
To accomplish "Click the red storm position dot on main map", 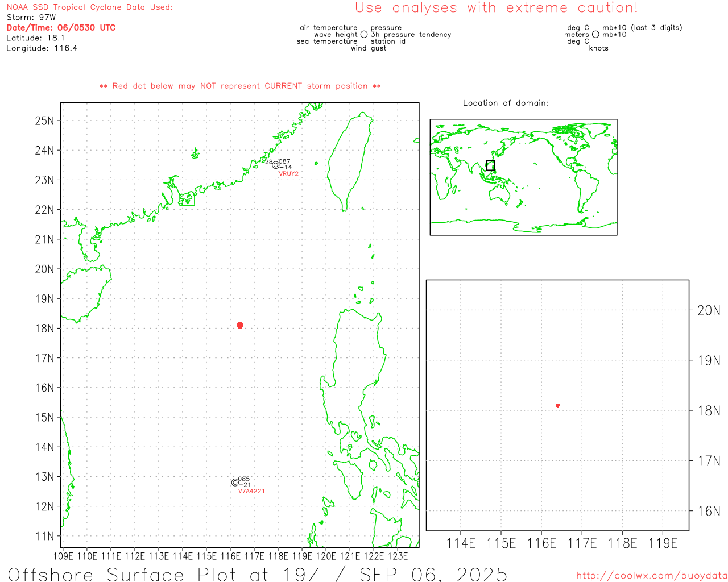I will [240, 325].
